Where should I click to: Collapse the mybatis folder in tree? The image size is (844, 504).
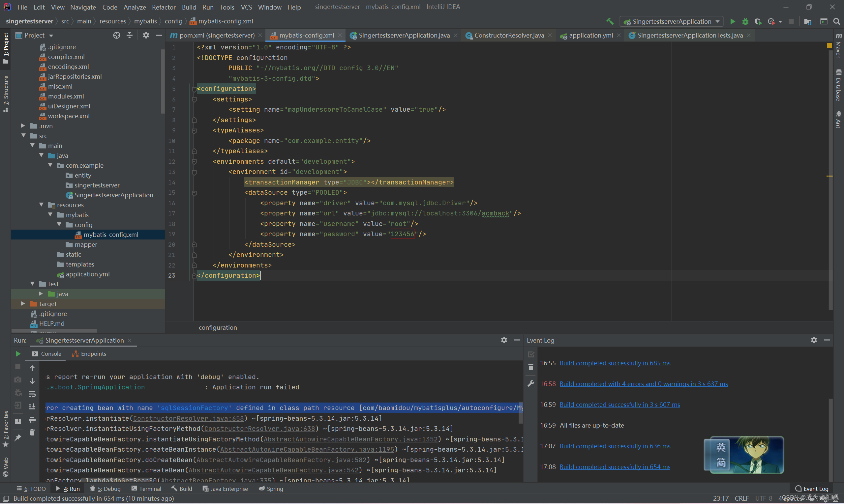(x=50, y=215)
